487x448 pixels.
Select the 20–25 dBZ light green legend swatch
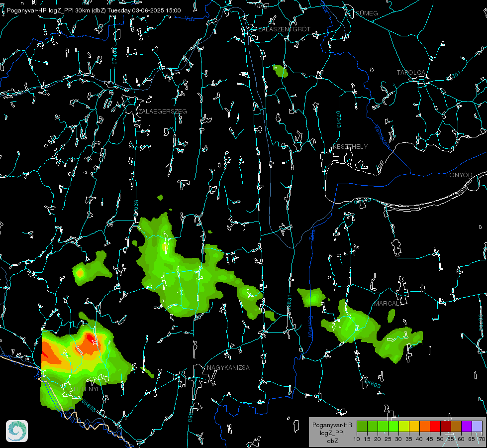383,427
